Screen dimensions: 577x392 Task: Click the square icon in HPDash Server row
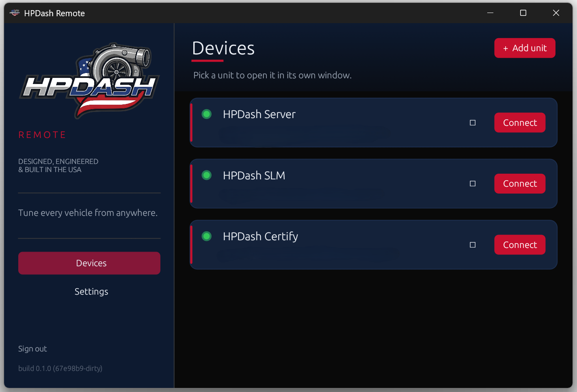473,123
